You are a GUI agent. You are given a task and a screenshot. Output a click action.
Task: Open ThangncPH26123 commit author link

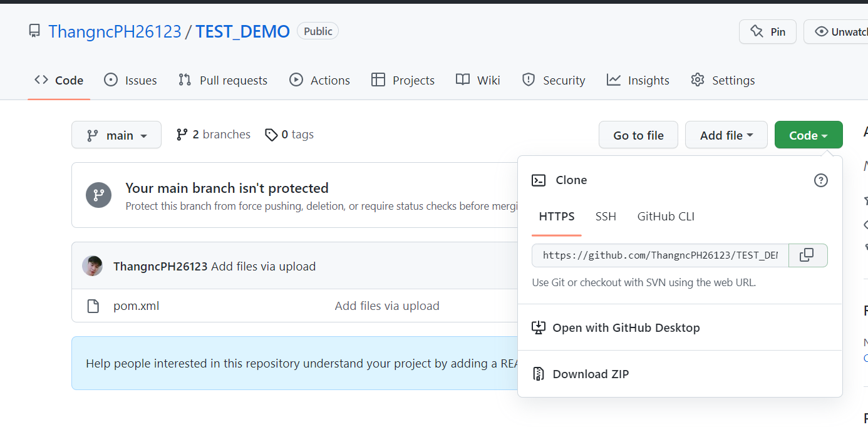tap(160, 266)
